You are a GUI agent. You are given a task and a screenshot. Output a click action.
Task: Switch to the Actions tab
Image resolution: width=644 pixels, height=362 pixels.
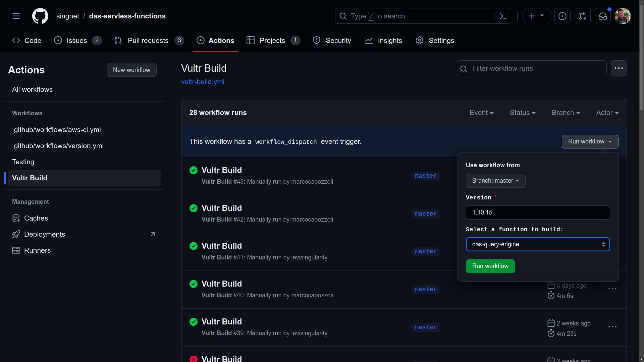click(215, 41)
